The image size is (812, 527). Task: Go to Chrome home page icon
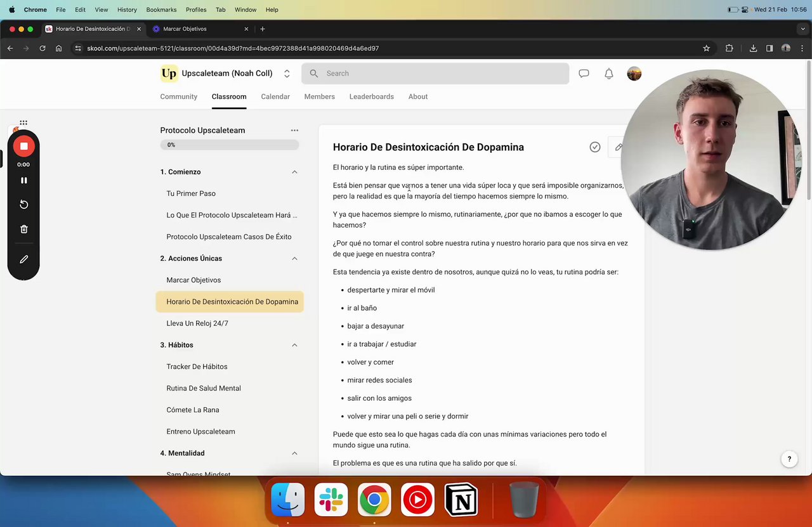pos(58,48)
